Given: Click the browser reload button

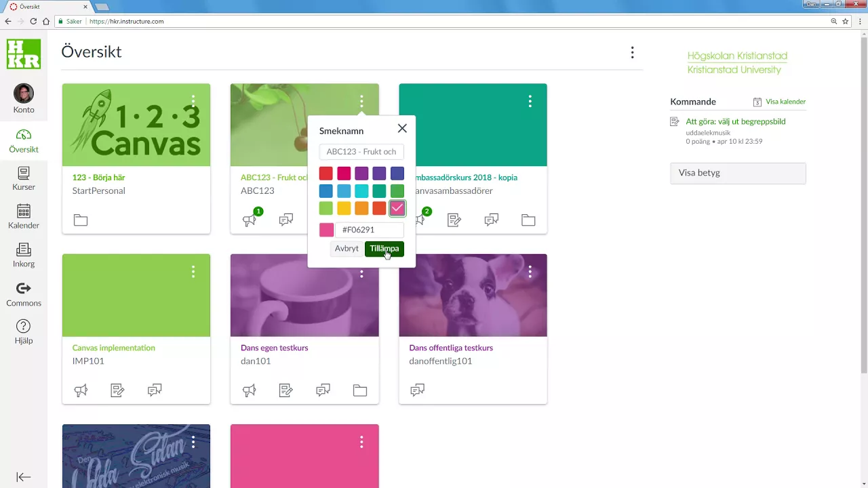Looking at the screenshot, I should pyautogui.click(x=33, y=22).
